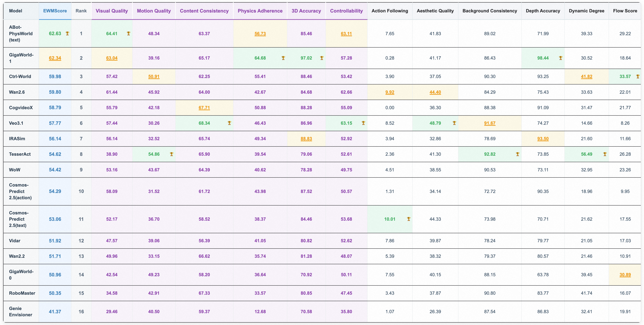Click the Controllability column header
The image size is (644, 325).
[x=347, y=11]
